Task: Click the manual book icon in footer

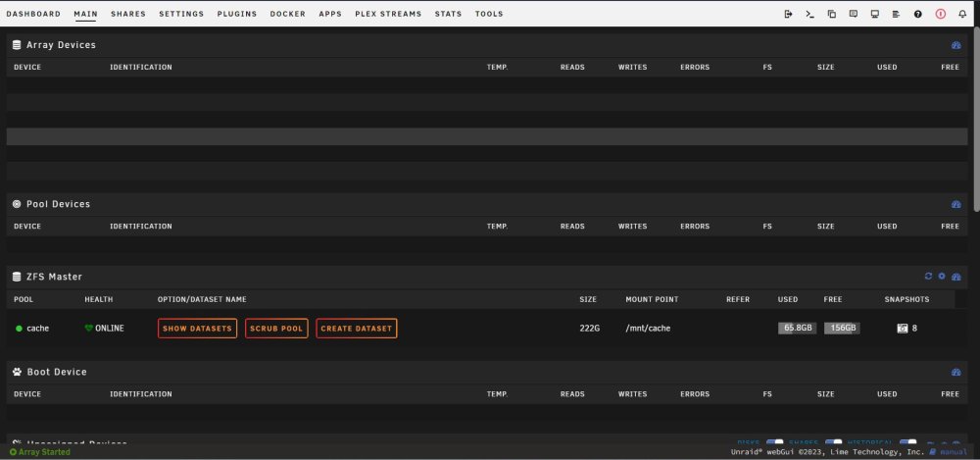Action: coord(932,452)
